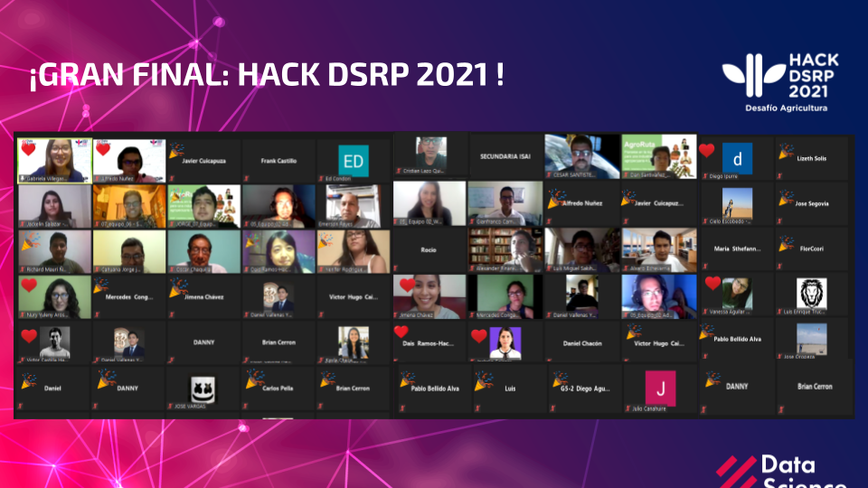This screenshot has width=868, height=488.
Task: Click the name 'Jose Segovia'
Action: 812,203
